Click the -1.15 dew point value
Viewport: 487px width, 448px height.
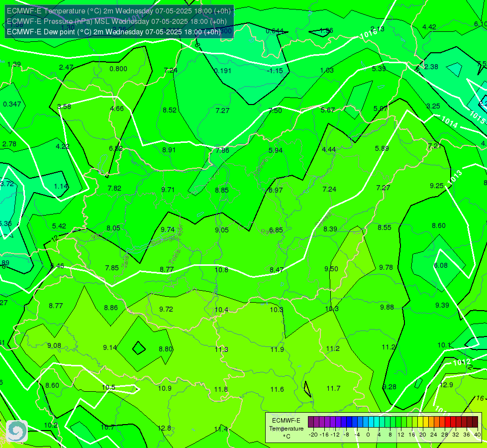(275, 71)
